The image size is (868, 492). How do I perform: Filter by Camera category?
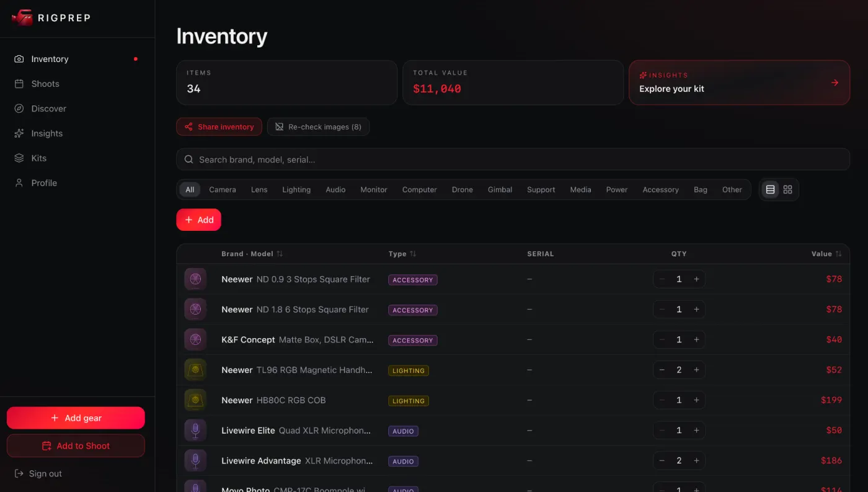[x=223, y=190]
